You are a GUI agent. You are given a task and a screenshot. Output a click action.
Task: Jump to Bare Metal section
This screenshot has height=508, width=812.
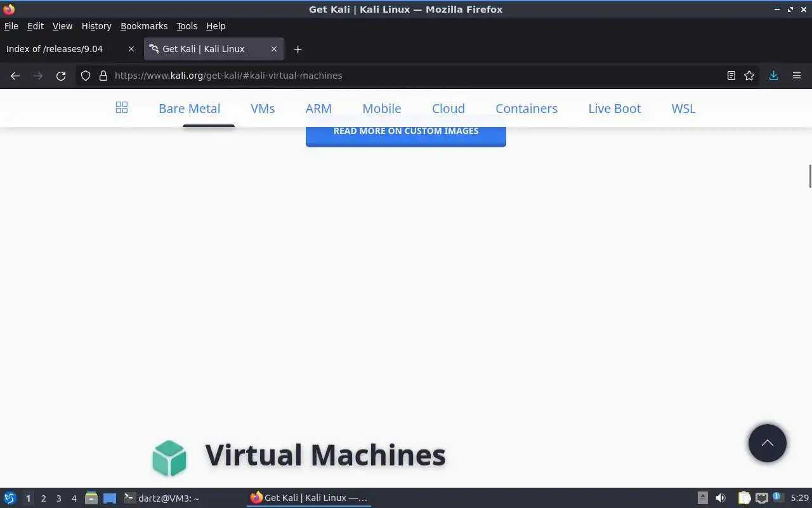tap(189, 109)
